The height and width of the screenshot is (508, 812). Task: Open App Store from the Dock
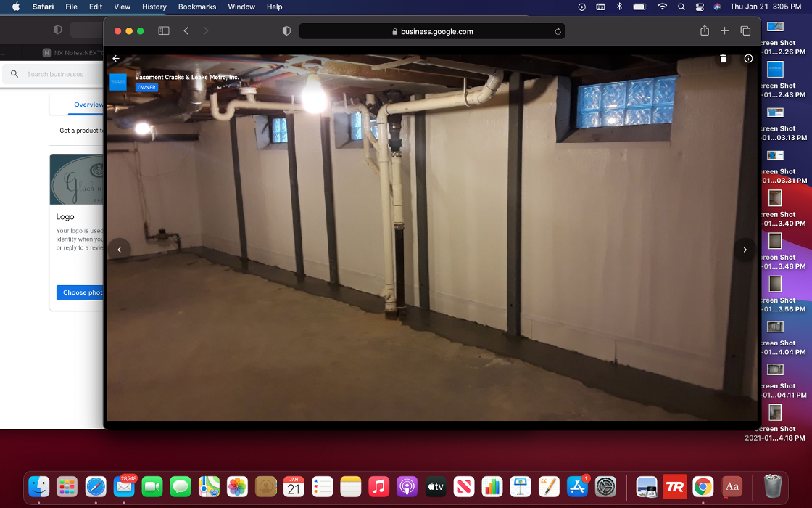pyautogui.click(x=577, y=487)
